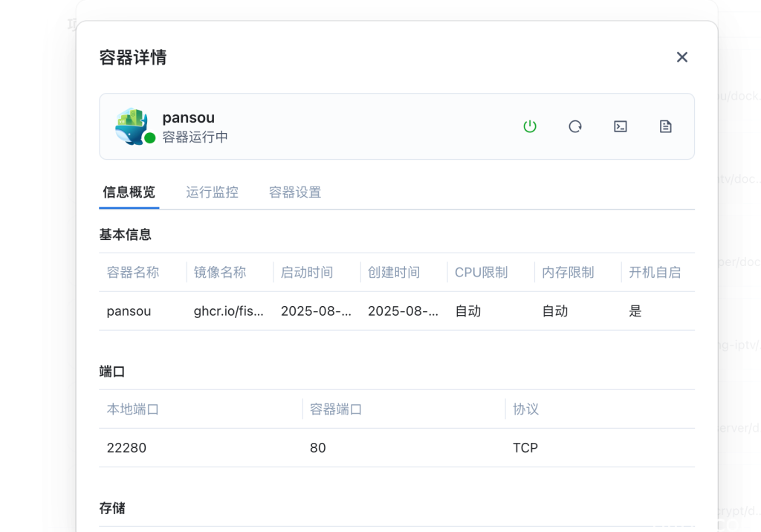Click the TCP protocol cell
The width and height of the screenshot is (761, 532).
click(525, 448)
